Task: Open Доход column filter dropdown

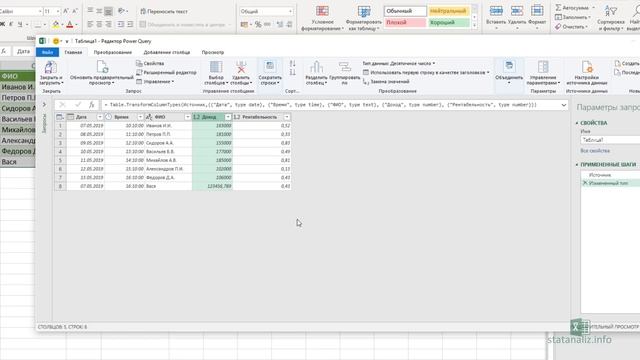Action: pyautogui.click(x=228, y=117)
